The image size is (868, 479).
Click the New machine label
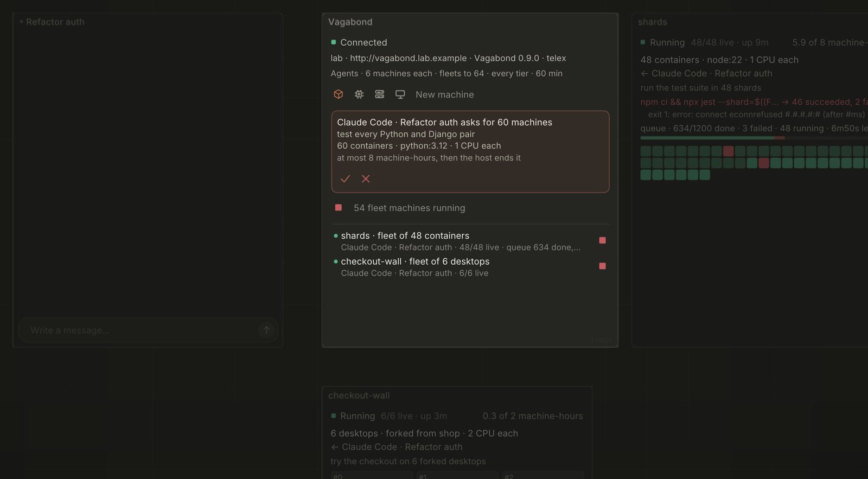tap(445, 94)
